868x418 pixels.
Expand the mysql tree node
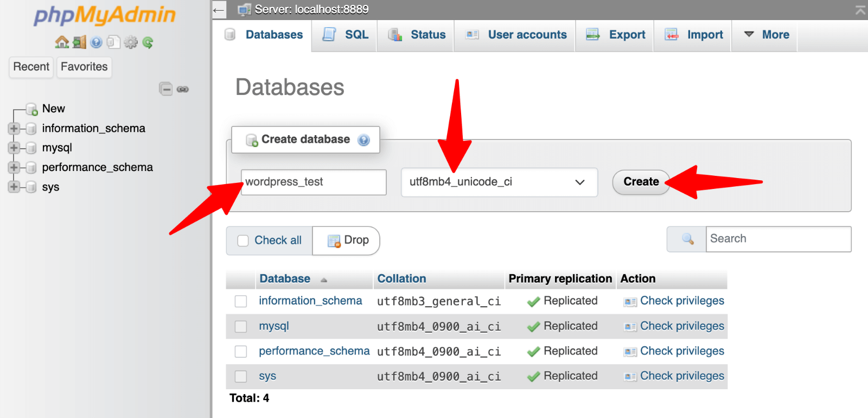tap(14, 148)
